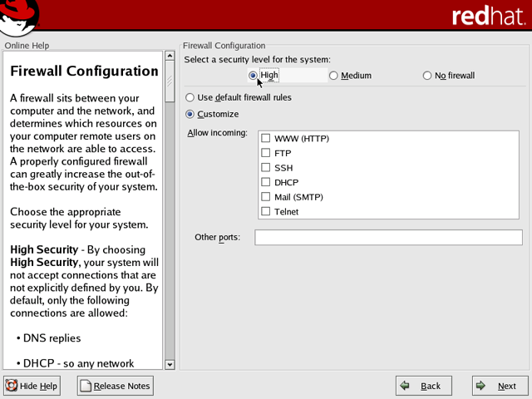
Task: Toggle the Telnet checkbox
Action: tap(266, 212)
